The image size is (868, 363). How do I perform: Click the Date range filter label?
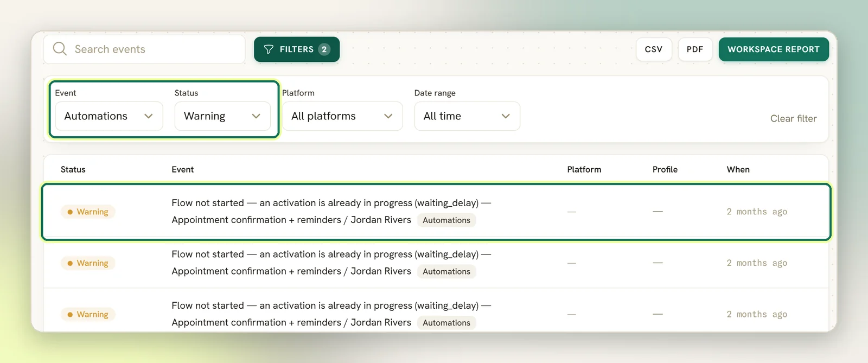click(x=435, y=93)
